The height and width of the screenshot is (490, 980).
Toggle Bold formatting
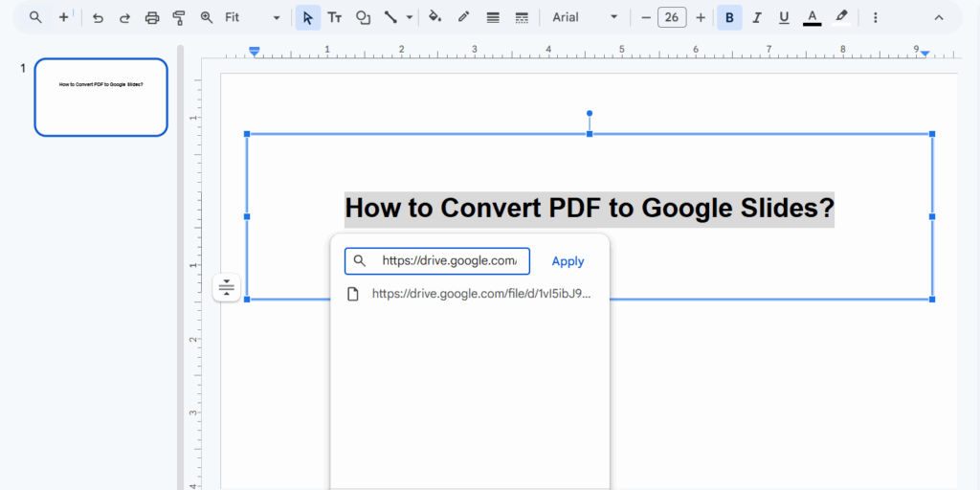(x=729, y=17)
